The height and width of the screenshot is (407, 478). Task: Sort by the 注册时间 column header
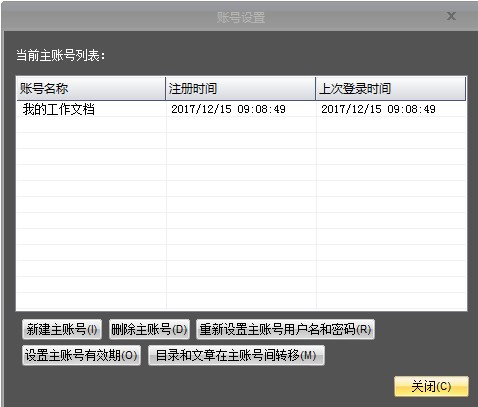(240, 88)
